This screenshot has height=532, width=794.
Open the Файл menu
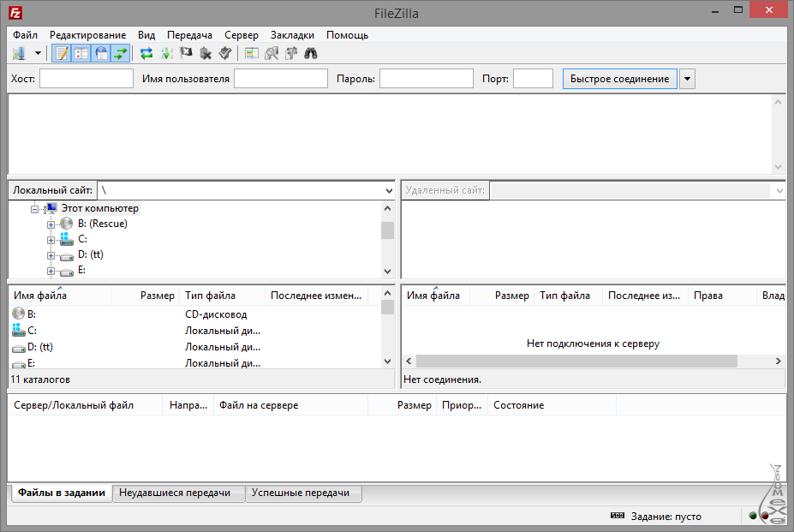pos(26,35)
